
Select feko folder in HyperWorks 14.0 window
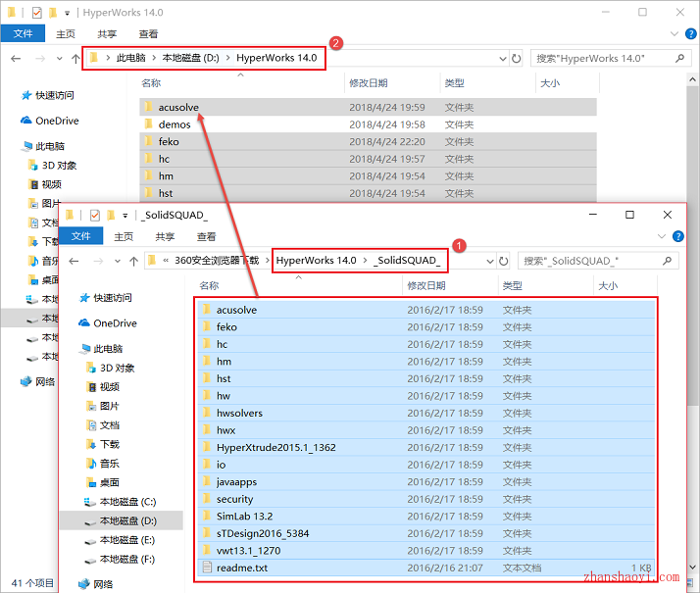point(368,141)
